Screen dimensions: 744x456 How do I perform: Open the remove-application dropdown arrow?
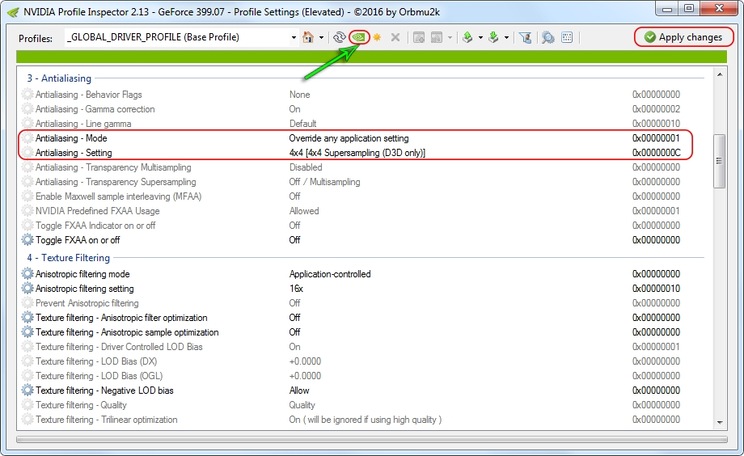449,37
